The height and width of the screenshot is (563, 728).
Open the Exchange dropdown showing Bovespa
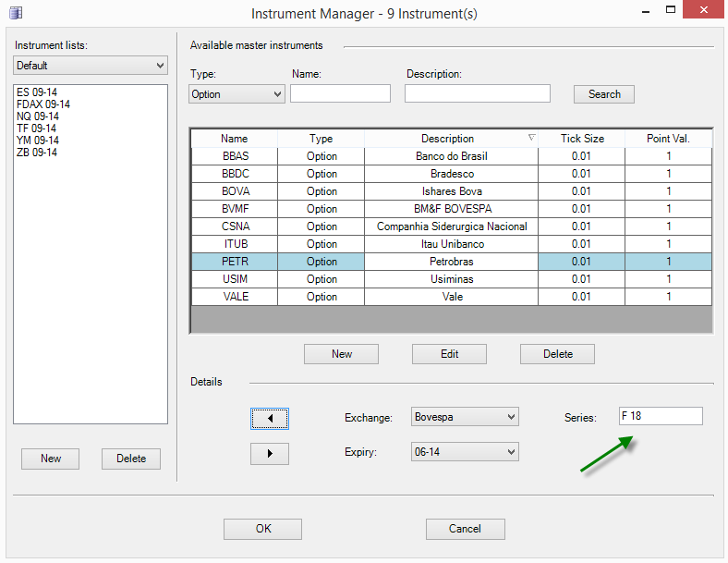point(465,417)
